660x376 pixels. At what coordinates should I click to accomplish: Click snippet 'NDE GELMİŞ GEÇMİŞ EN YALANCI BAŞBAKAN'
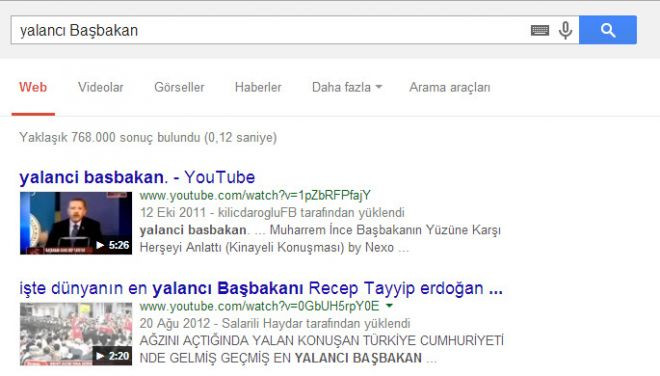288,358
